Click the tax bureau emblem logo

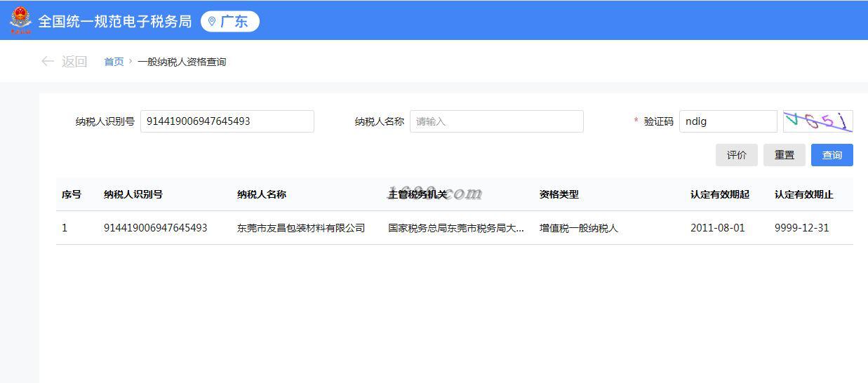(x=20, y=20)
